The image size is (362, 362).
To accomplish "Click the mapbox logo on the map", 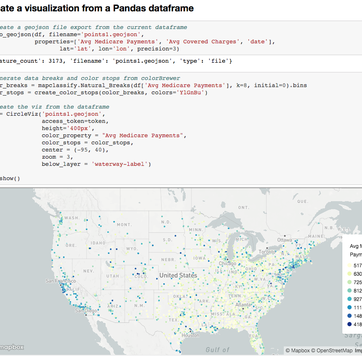I will click(12, 347).
